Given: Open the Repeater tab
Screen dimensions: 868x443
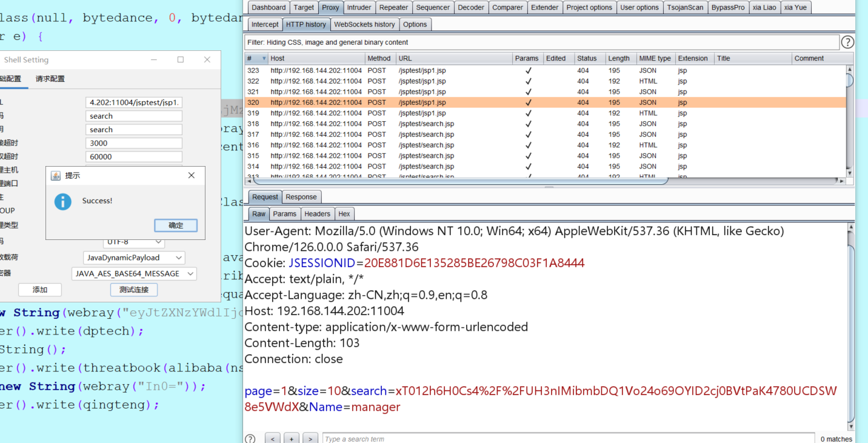Looking at the screenshot, I should (x=393, y=7).
